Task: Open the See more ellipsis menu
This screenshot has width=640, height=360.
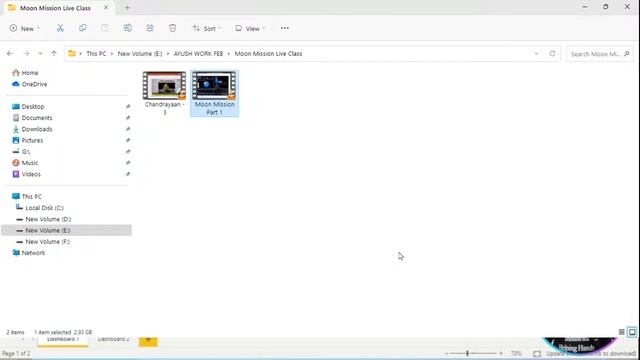Action: tap(284, 28)
